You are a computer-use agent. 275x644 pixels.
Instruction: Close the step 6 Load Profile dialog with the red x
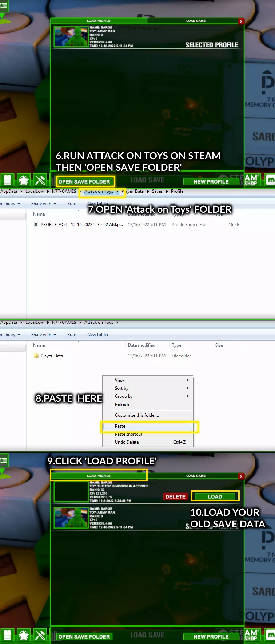(x=241, y=21)
